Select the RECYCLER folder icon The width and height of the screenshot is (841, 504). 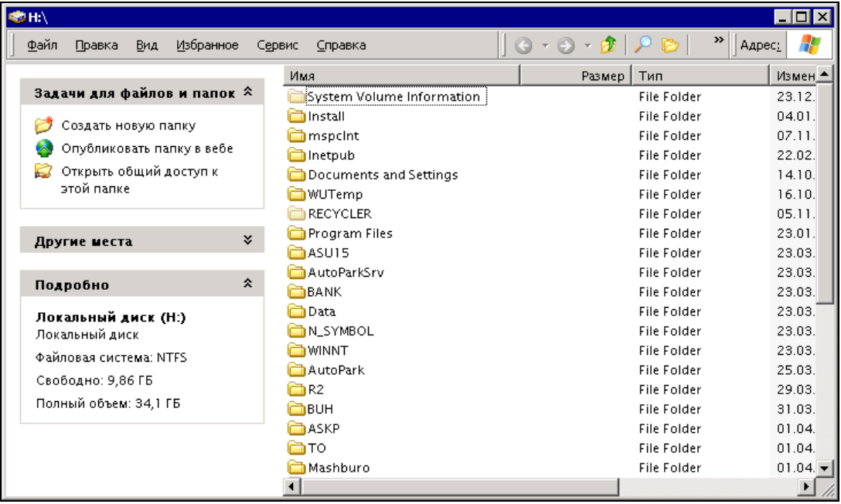[x=296, y=214]
